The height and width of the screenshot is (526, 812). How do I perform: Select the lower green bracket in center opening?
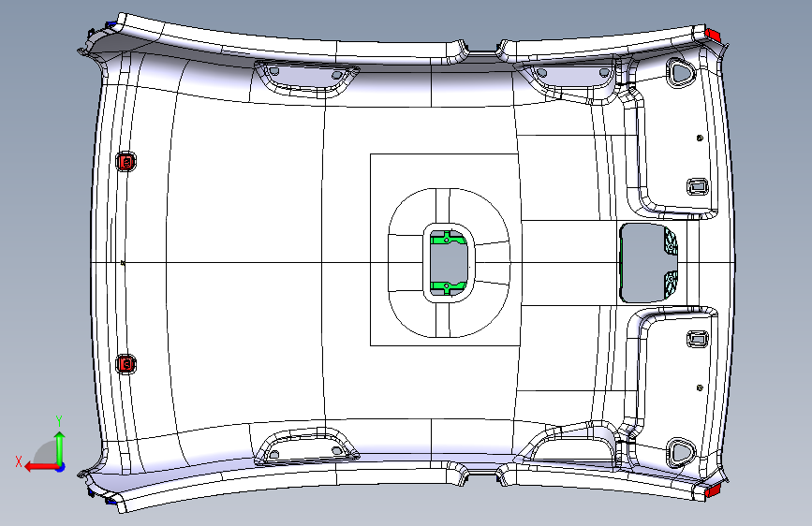(449, 287)
